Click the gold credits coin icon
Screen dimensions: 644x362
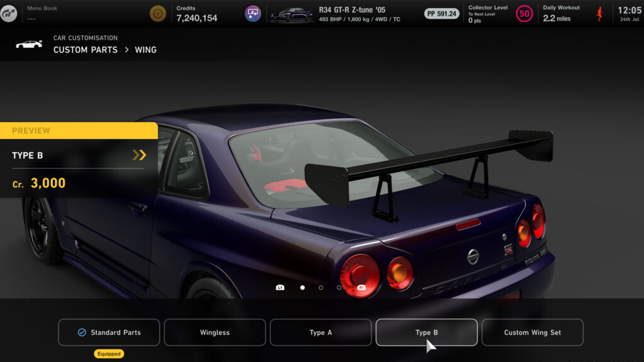[158, 14]
